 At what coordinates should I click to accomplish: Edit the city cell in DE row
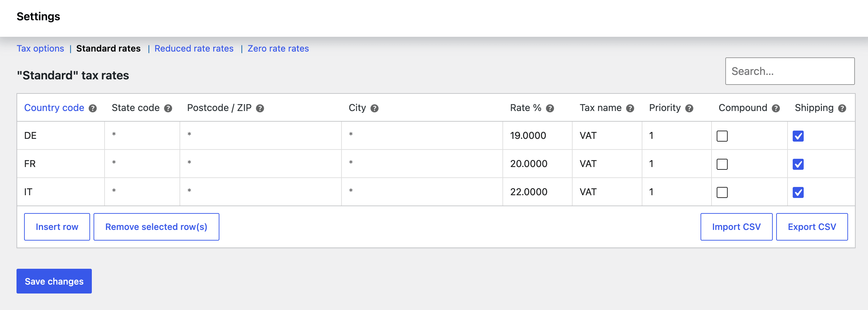point(422,135)
